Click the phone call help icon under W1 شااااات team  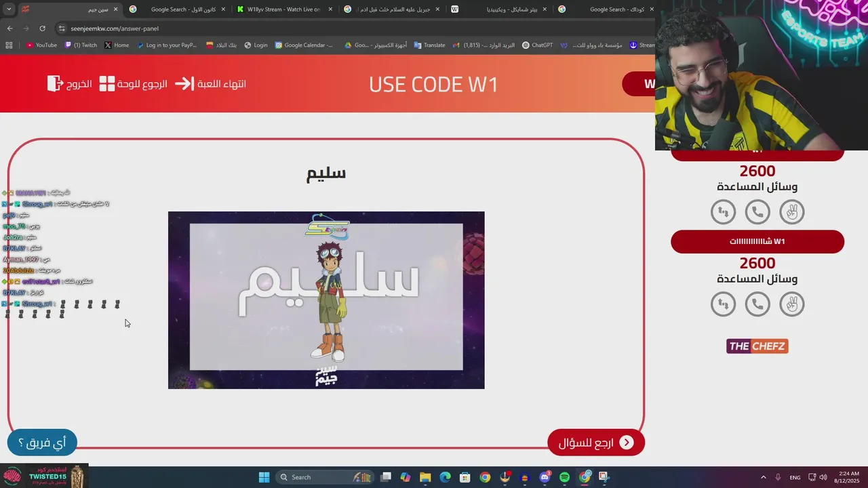point(757,304)
